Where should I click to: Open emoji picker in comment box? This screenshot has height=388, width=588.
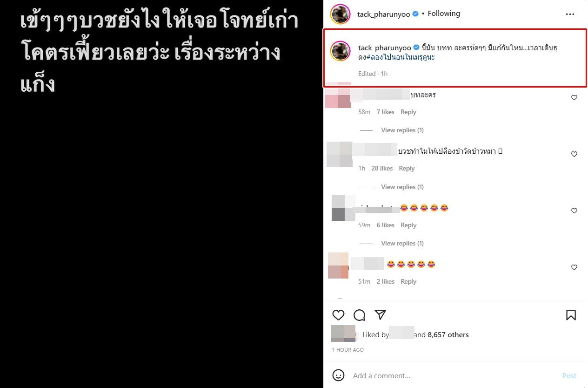(x=339, y=375)
